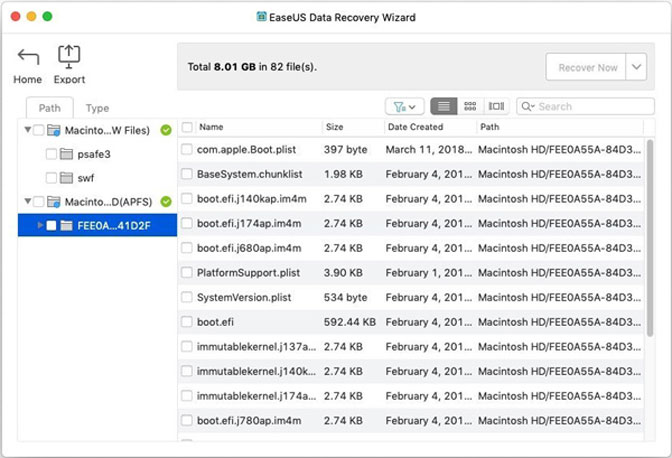Click the Macinto...D(APFS) drive icon
The width and height of the screenshot is (672, 458).
point(54,202)
